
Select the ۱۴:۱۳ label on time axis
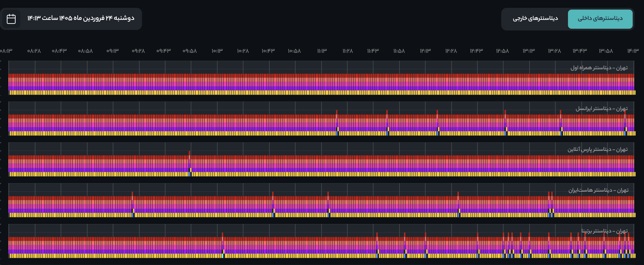click(633, 51)
